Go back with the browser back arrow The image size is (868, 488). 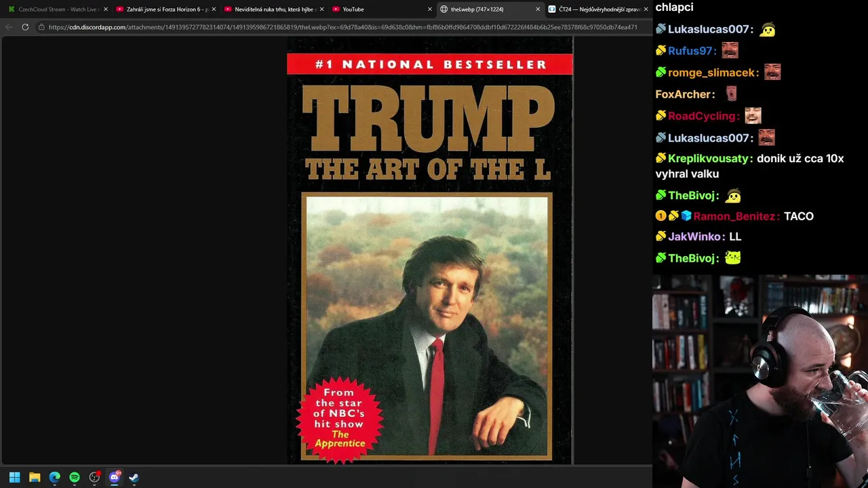click(x=9, y=27)
